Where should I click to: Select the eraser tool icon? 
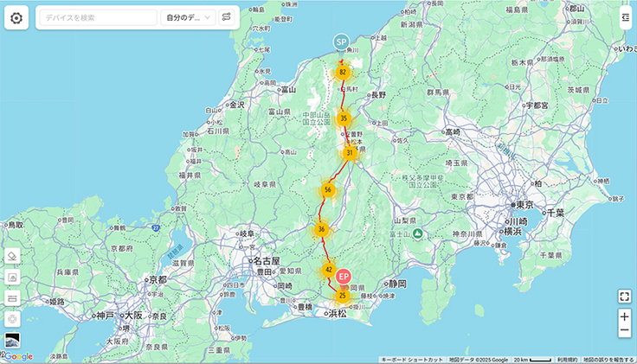12,256
